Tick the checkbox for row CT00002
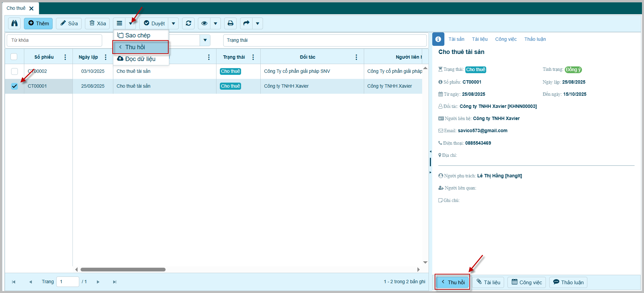The width and height of the screenshot is (644, 293). (14, 71)
